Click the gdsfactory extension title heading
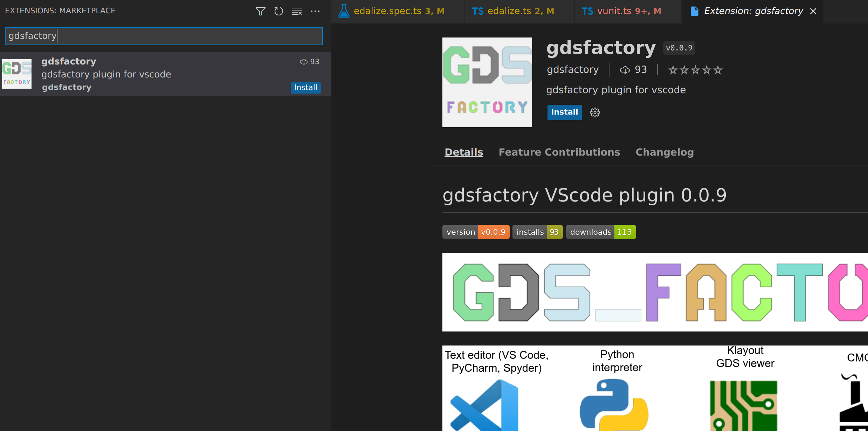The width and height of the screenshot is (868, 431). pyautogui.click(x=601, y=48)
